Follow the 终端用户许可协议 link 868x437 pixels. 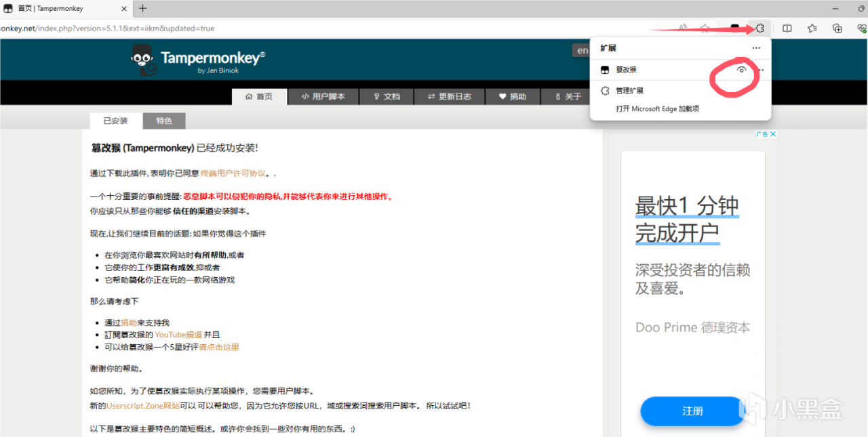point(233,173)
